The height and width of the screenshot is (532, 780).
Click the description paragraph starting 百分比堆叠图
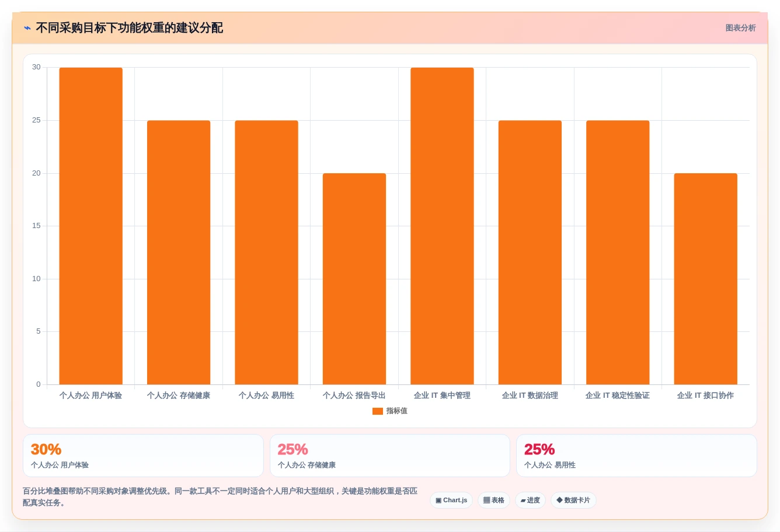pyautogui.click(x=220, y=497)
